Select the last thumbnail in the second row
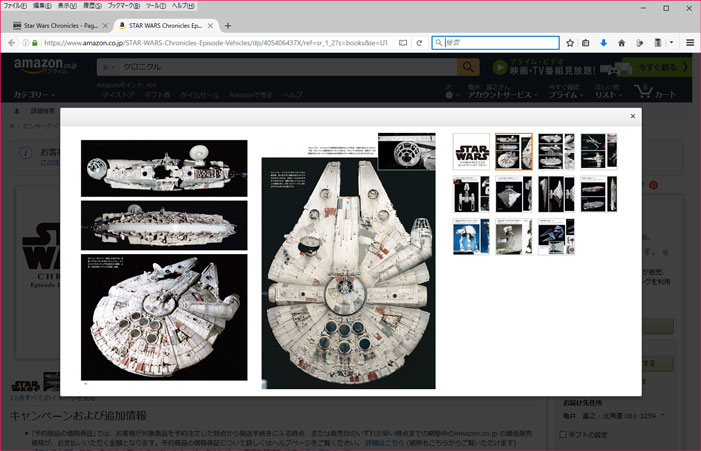The image size is (701, 451). [599, 194]
